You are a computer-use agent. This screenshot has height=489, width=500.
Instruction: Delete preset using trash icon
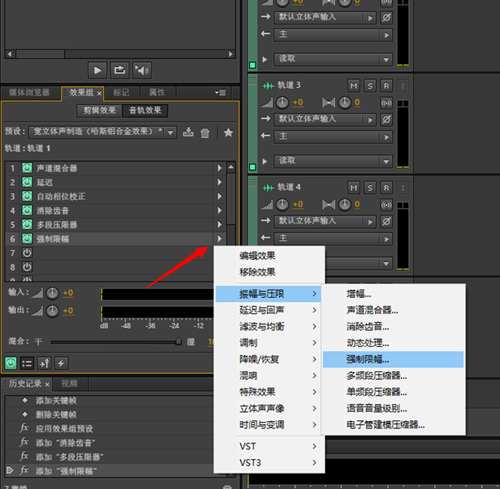pos(205,133)
